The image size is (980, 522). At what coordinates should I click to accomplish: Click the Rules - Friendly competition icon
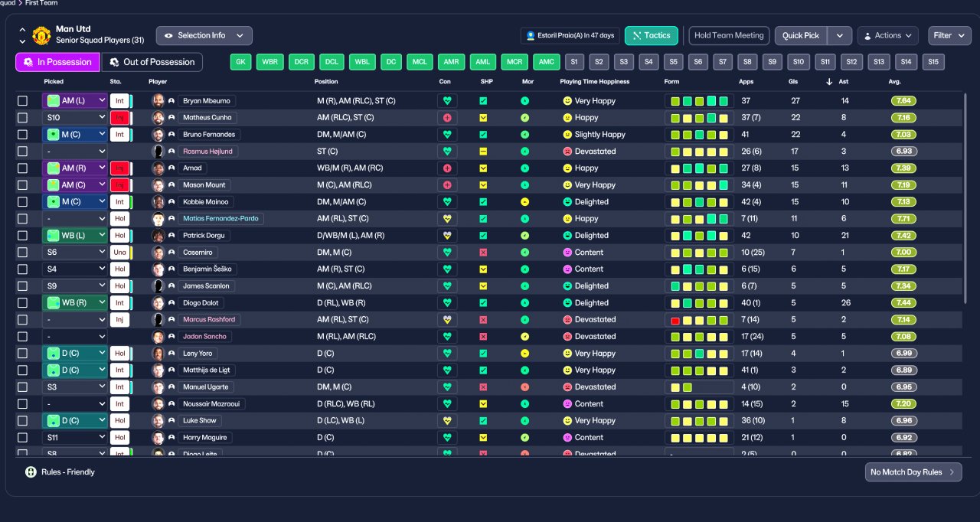tap(31, 472)
